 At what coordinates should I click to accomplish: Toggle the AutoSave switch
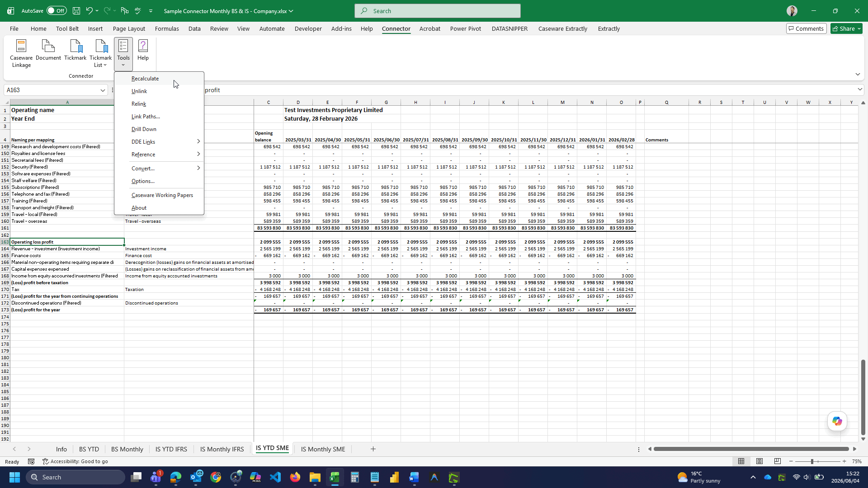pos(57,11)
